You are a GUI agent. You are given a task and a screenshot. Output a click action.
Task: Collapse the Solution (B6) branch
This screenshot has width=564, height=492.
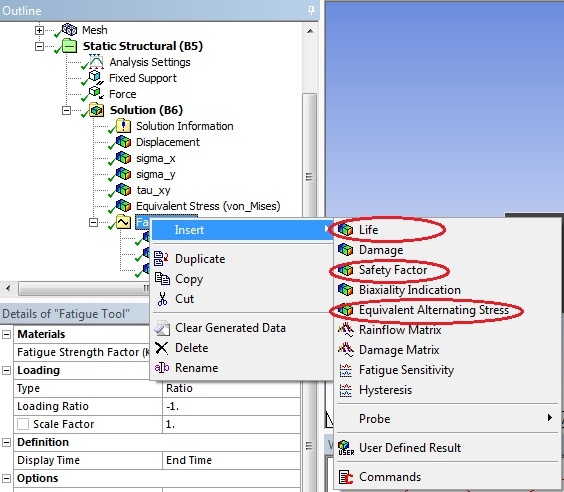click(66, 110)
